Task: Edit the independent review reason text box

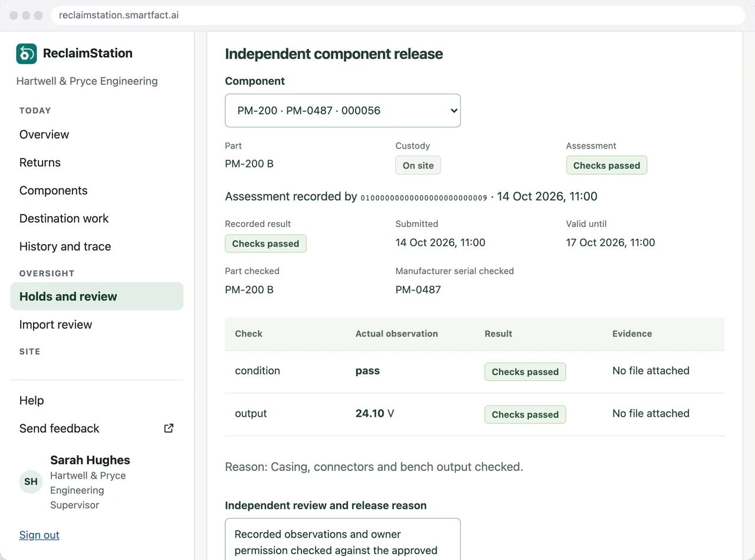Action: 343,539
